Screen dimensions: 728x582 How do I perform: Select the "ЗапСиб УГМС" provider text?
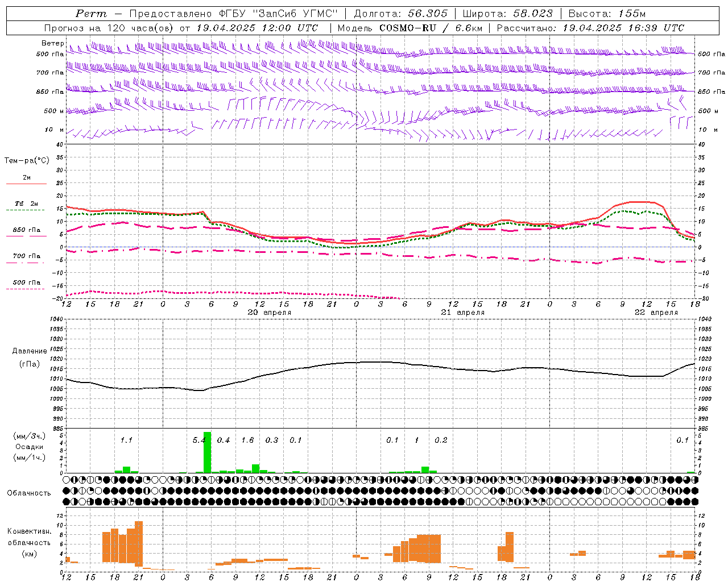(x=294, y=14)
